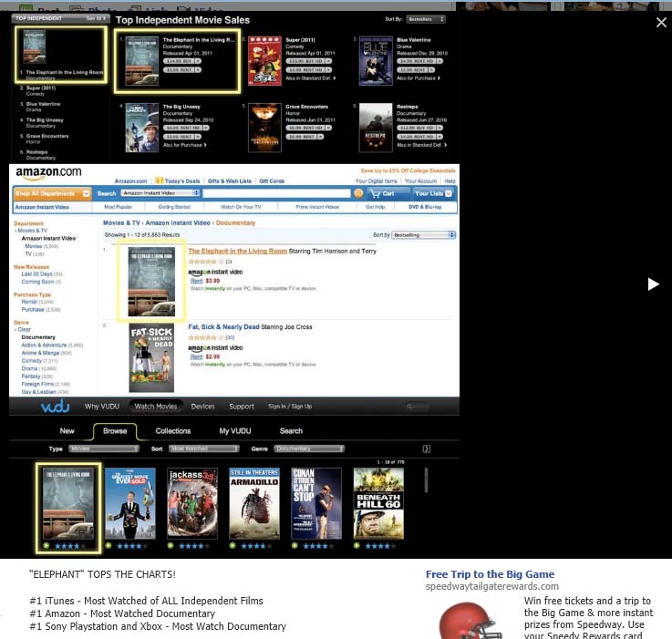Select the Watch On Your TV tab
Image resolution: width=672 pixels, height=639 pixels.
(x=241, y=207)
